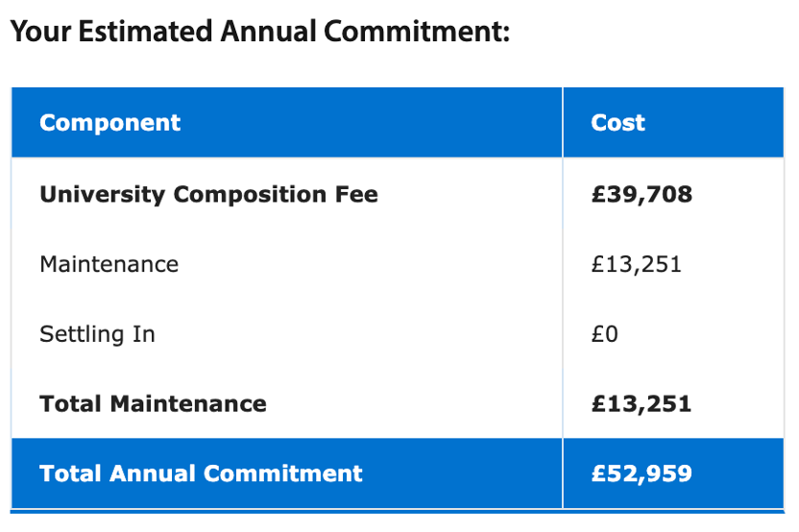Click the Cost column header
The image size is (799, 532).
pos(617,123)
